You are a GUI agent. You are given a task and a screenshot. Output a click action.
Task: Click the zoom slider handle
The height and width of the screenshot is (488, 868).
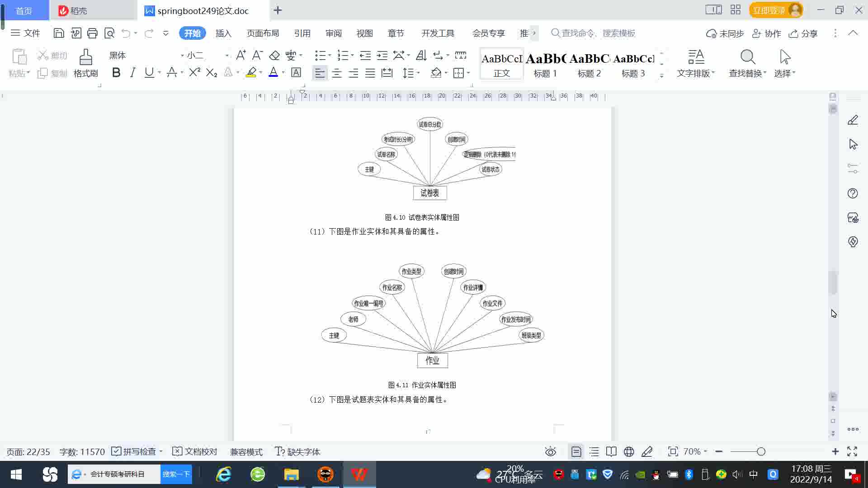(x=761, y=451)
